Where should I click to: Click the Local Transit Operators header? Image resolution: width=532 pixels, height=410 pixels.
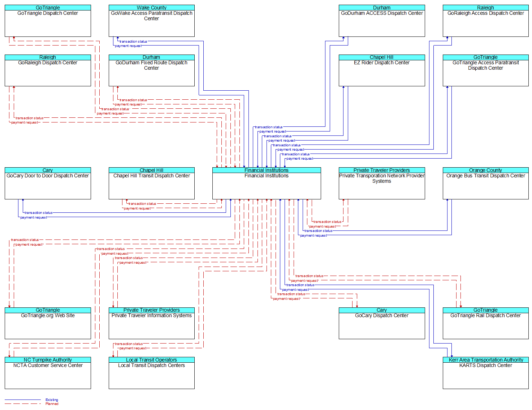tap(152, 360)
